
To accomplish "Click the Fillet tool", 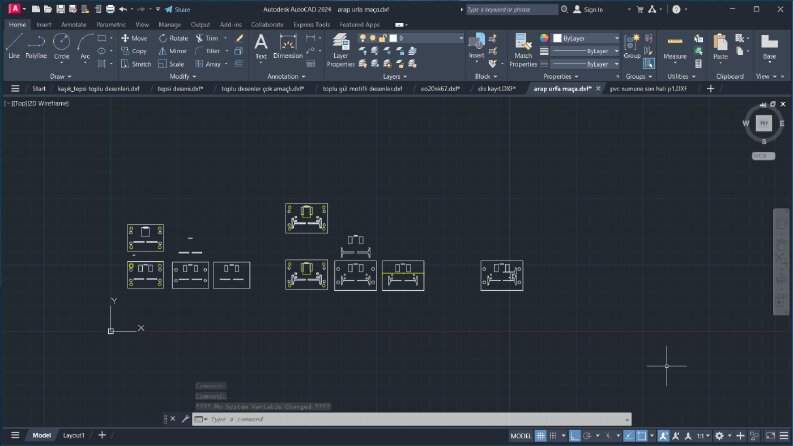I will tap(207, 51).
